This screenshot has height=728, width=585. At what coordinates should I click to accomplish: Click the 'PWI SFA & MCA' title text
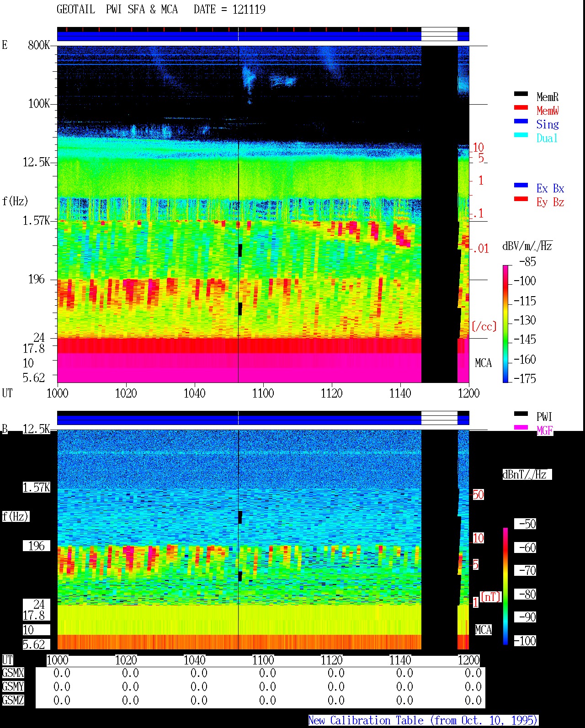[x=142, y=9]
